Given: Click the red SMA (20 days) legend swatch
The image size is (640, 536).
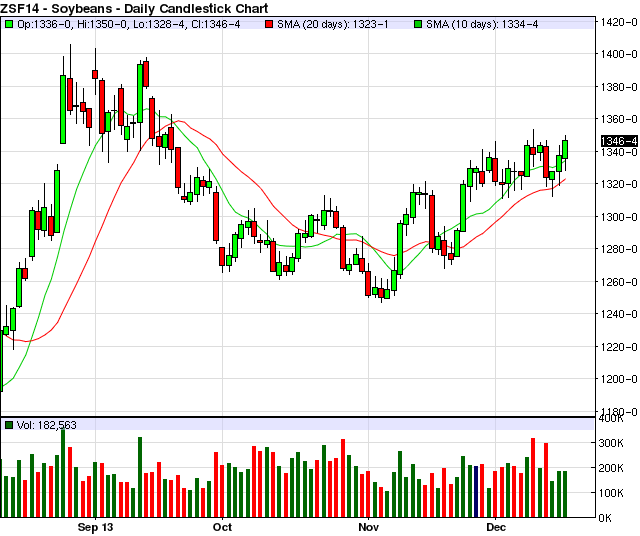Looking at the screenshot, I should pos(269,24).
